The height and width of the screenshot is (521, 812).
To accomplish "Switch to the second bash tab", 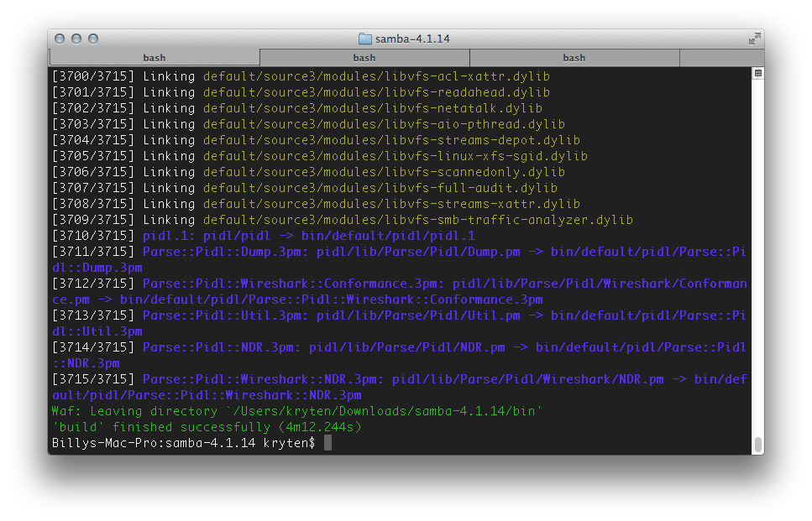I will (x=364, y=58).
